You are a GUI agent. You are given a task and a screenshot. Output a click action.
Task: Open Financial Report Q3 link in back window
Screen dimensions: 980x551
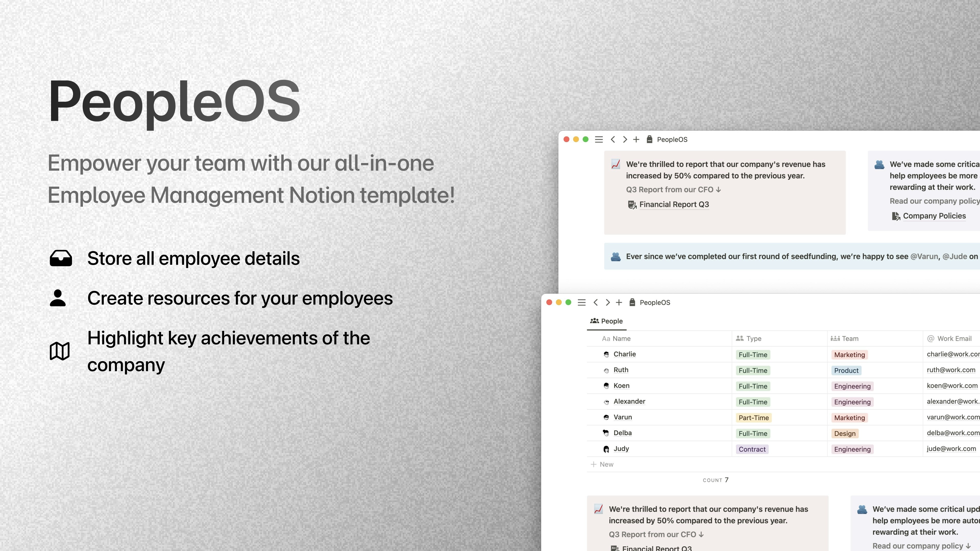point(674,205)
